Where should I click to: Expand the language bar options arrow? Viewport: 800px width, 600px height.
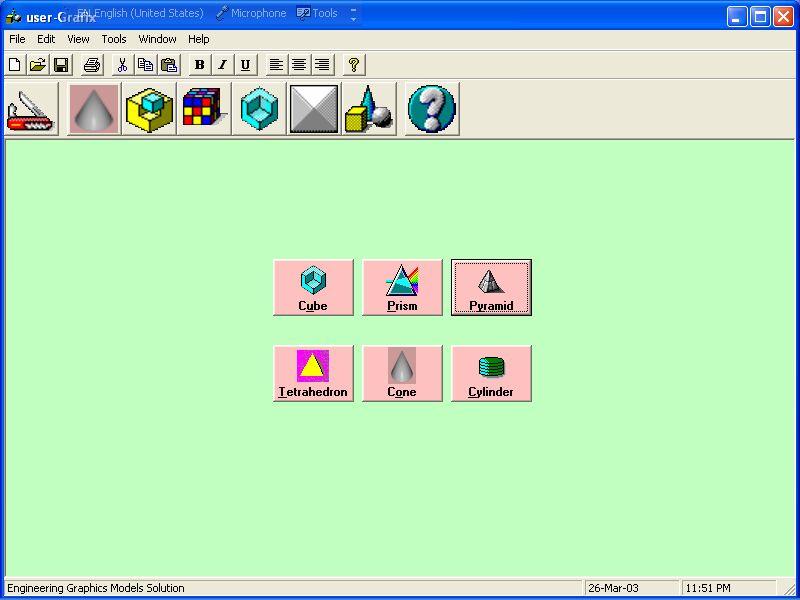click(x=353, y=14)
